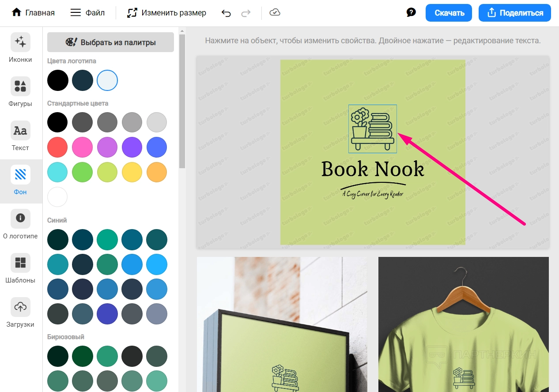Select the dark navy logo color swatch

click(83, 80)
